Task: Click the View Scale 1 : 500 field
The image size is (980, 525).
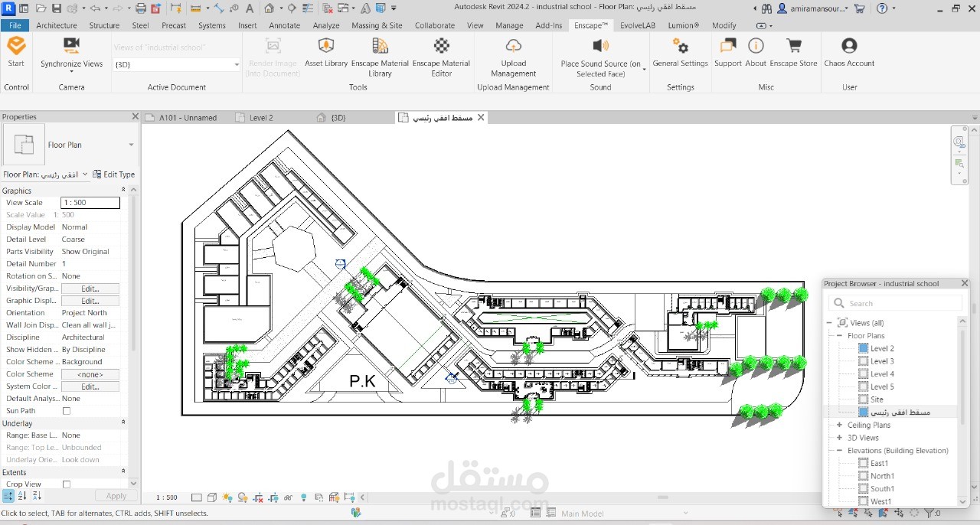Action: click(x=90, y=203)
